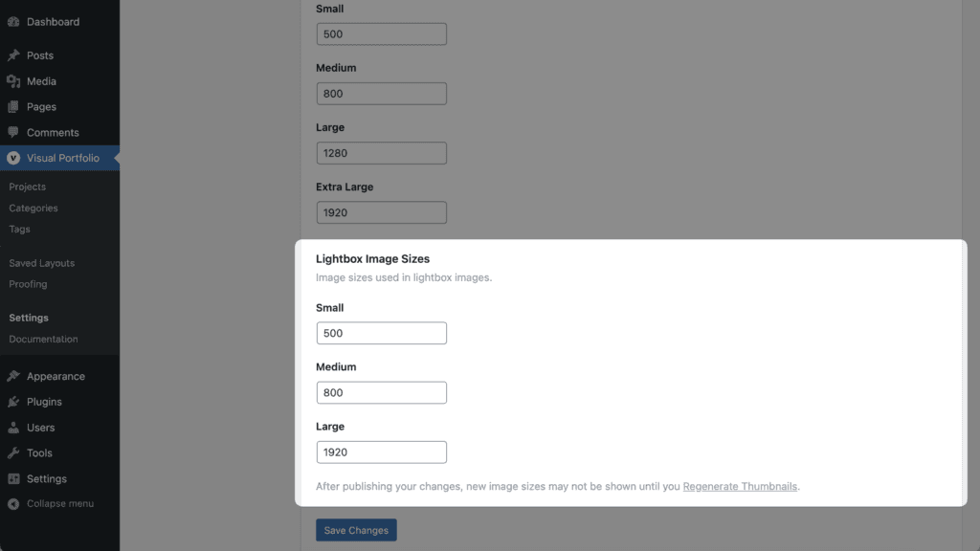Image resolution: width=980 pixels, height=551 pixels.
Task: Click Save Changes button
Action: tap(356, 530)
